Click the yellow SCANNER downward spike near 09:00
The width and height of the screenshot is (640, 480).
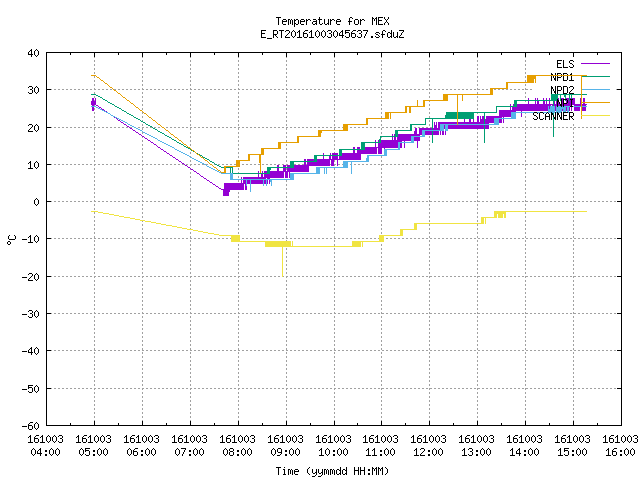pyautogui.click(x=282, y=261)
